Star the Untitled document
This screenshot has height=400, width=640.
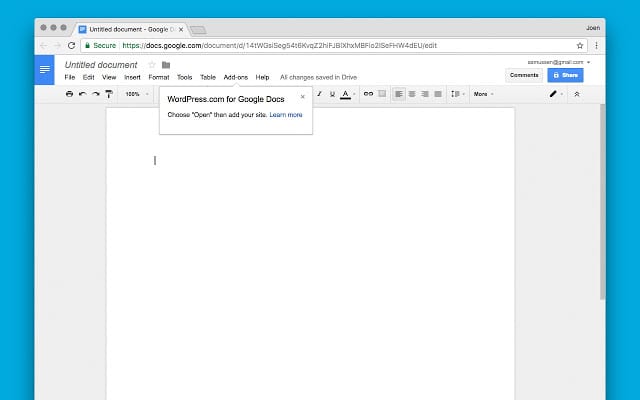(x=152, y=65)
